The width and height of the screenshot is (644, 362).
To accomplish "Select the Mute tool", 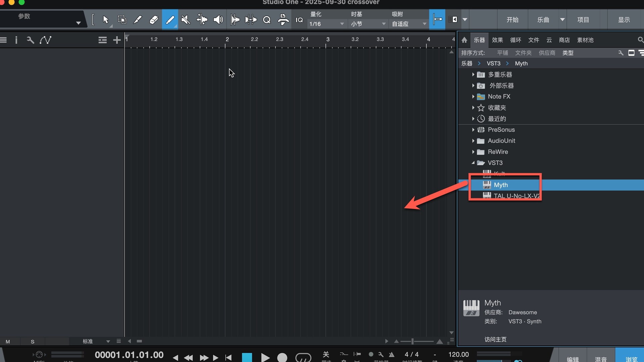I will pyautogui.click(x=185, y=20).
